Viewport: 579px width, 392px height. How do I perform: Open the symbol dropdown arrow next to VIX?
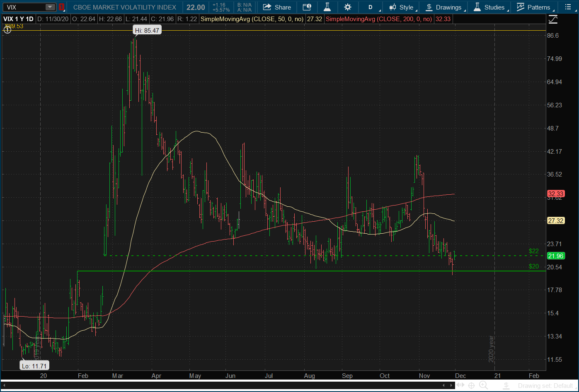[50, 7]
